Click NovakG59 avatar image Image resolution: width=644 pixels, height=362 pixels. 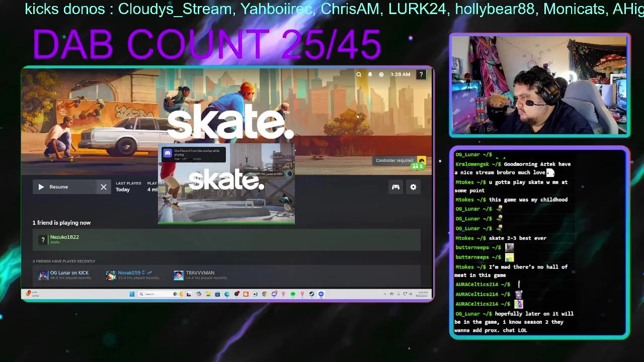[x=111, y=275]
